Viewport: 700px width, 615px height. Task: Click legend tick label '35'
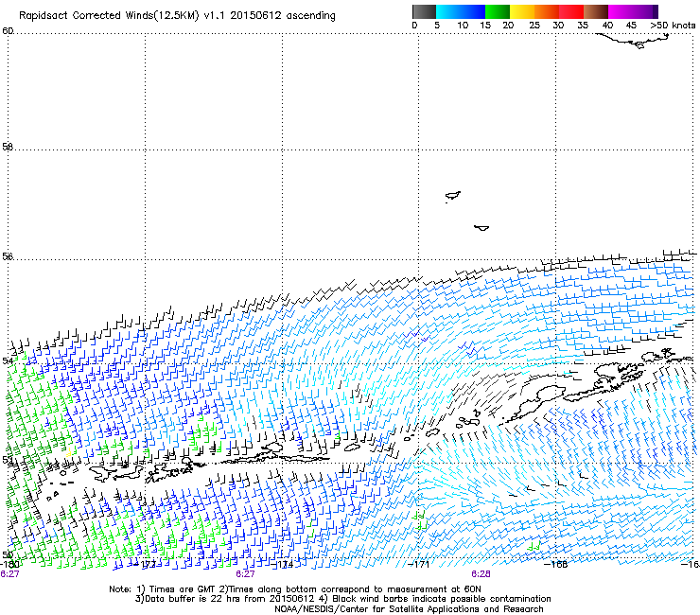[x=583, y=25]
